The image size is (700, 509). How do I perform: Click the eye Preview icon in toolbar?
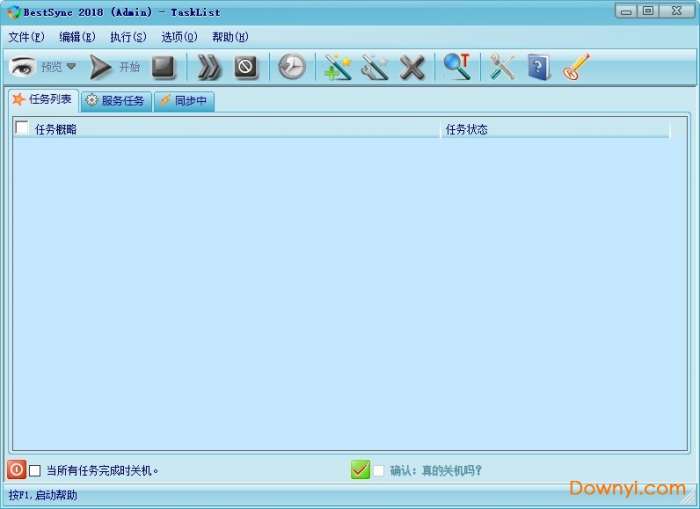22,67
